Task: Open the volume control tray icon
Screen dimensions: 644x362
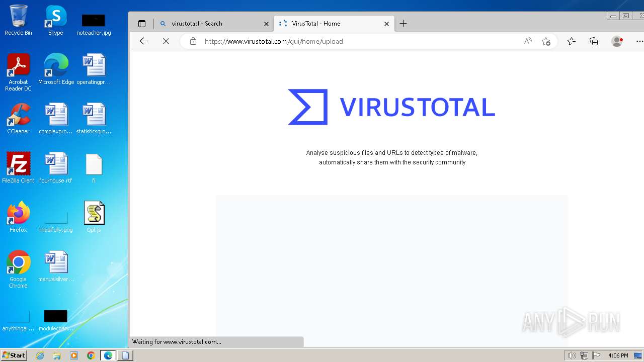Action: tap(572, 355)
